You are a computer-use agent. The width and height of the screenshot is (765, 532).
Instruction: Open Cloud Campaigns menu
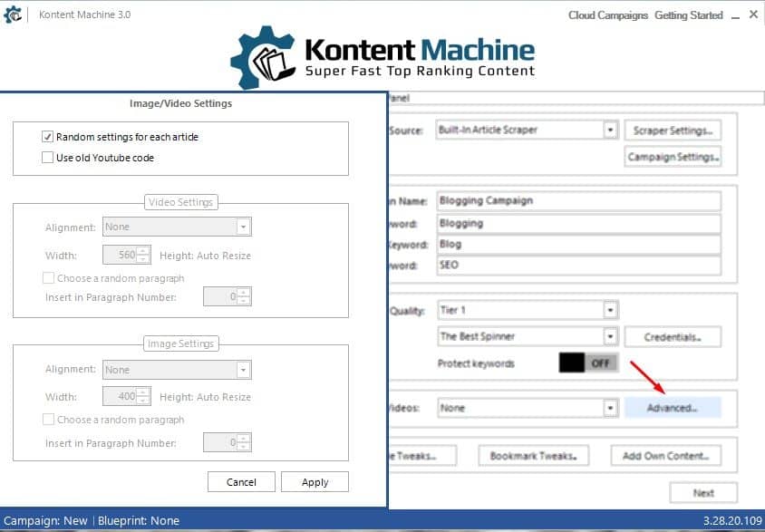click(x=608, y=15)
